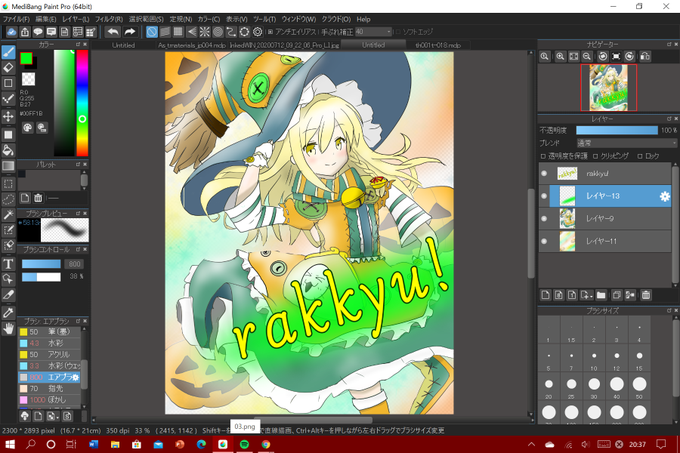Open the レイヤー(L) menu
Screen dimensions: 680x453
pos(75,19)
